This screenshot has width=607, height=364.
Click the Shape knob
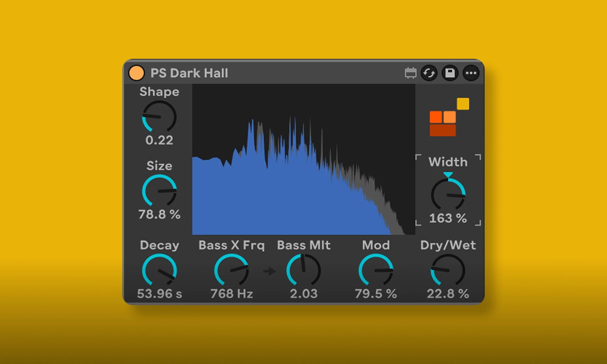(x=159, y=117)
